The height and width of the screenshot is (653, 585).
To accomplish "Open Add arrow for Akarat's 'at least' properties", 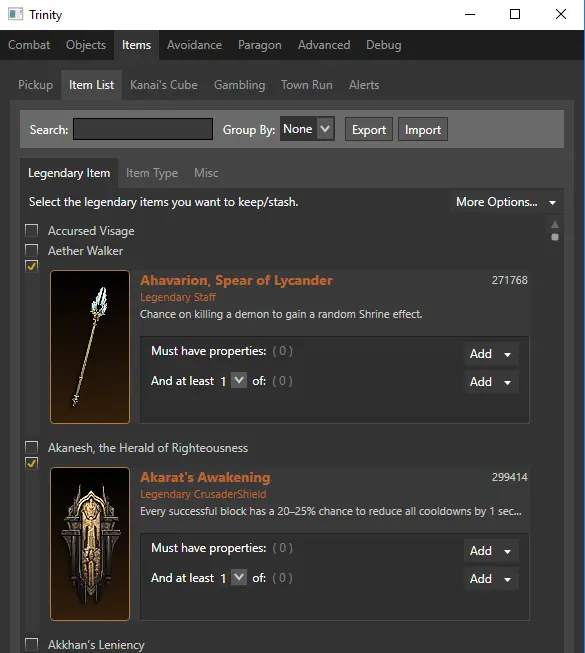I will click(508, 579).
